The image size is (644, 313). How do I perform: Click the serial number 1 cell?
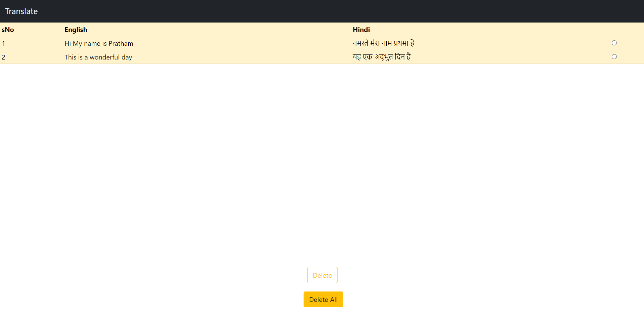pyautogui.click(x=4, y=43)
